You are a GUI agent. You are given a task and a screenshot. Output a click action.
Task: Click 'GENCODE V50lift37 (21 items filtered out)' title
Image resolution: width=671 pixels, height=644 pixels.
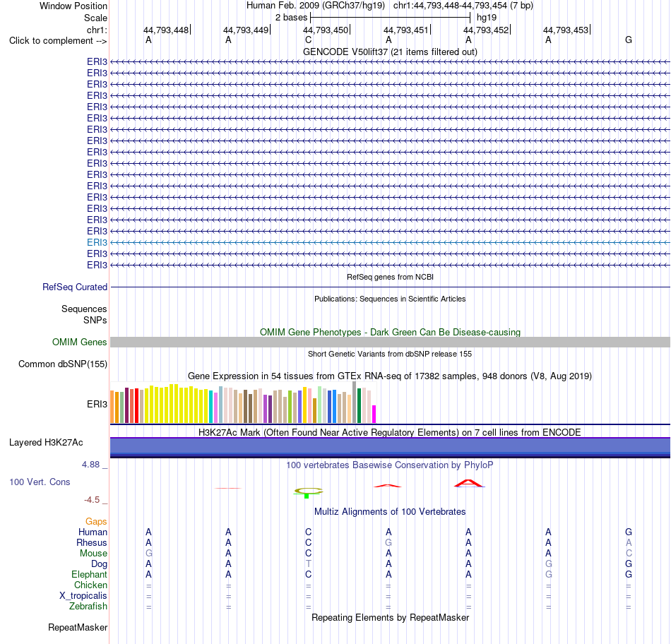tap(390, 52)
